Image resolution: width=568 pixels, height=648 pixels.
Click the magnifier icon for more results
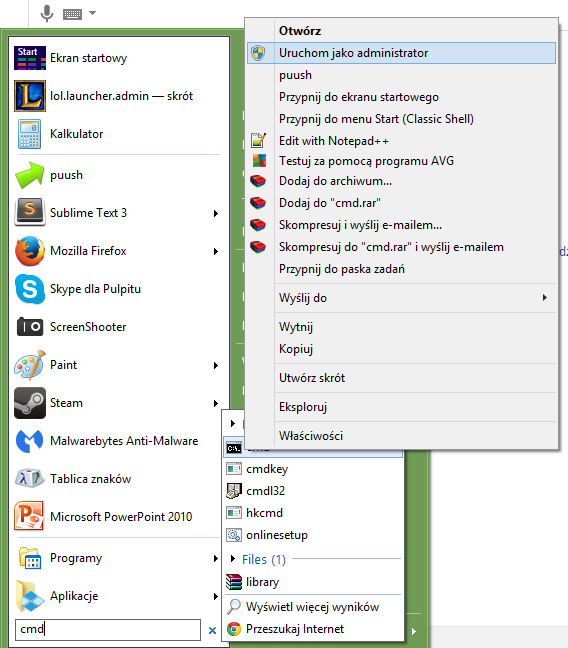(234, 607)
